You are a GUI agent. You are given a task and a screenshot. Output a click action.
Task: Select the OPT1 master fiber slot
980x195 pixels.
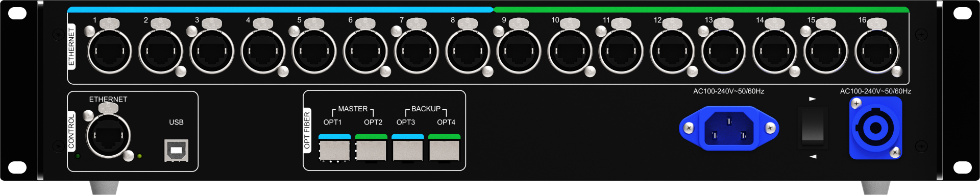tap(334, 150)
